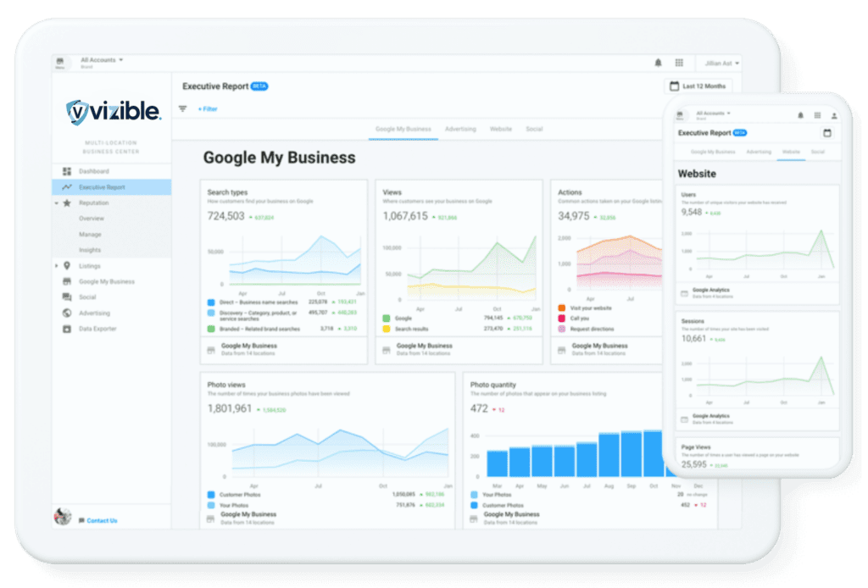The width and height of the screenshot is (868, 588).
Task: Click the Vizible logo in the sidebar
Action: pos(114,112)
